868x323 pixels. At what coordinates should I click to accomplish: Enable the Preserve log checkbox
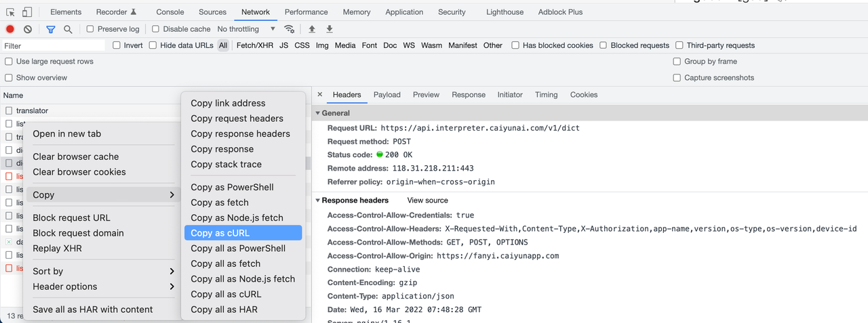(x=91, y=29)
